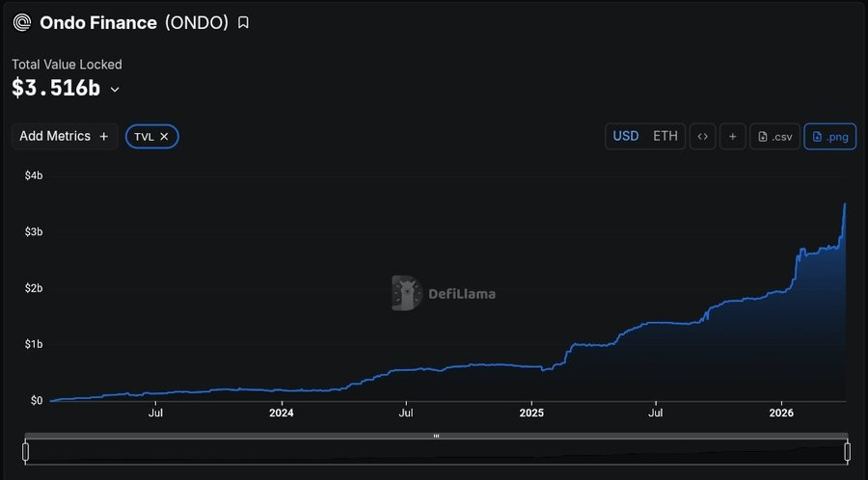Click the $3b y-axis label

click(33, 231)
